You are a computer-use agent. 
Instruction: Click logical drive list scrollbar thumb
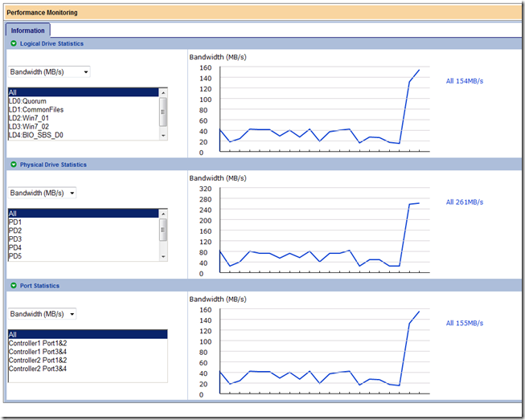click(x=163, y=112)
